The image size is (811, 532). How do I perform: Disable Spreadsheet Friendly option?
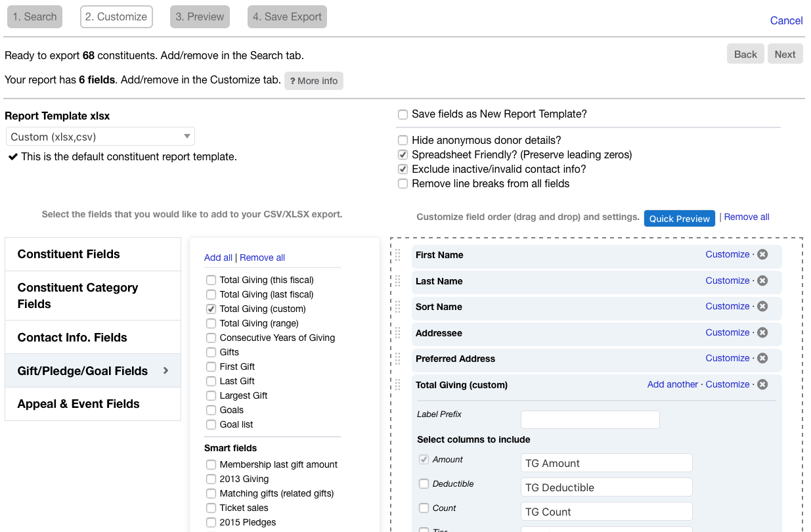403,154
